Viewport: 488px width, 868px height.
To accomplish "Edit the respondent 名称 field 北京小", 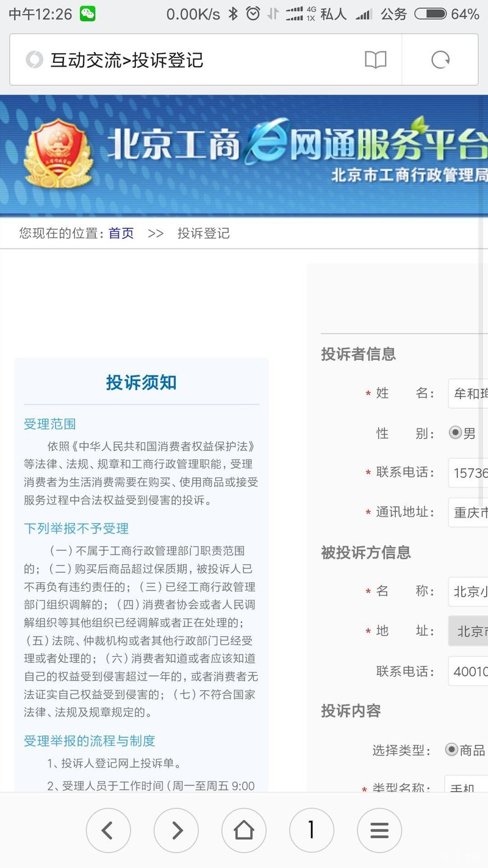I will 468,591.
